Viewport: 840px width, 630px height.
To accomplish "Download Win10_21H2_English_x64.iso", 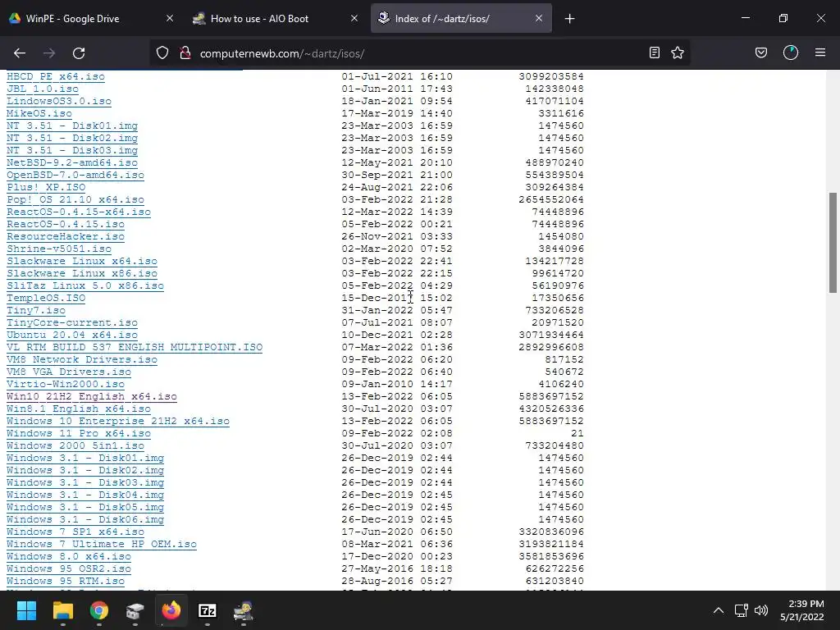I will click(92, 396).
